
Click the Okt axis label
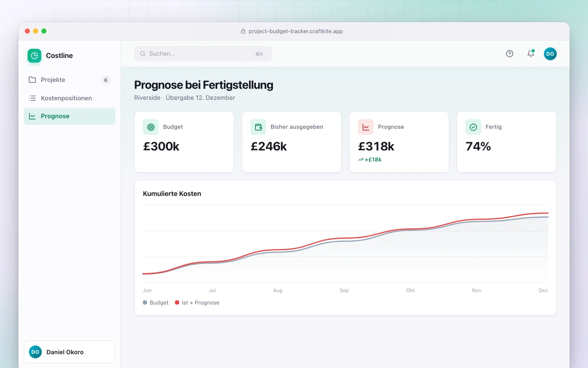point(410,290)
